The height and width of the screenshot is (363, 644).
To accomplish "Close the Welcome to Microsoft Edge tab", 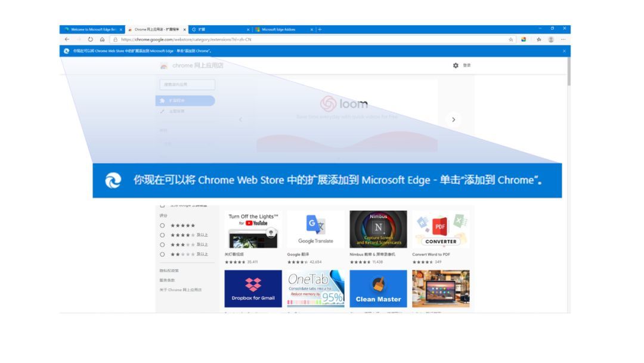I will coord(120,30).
